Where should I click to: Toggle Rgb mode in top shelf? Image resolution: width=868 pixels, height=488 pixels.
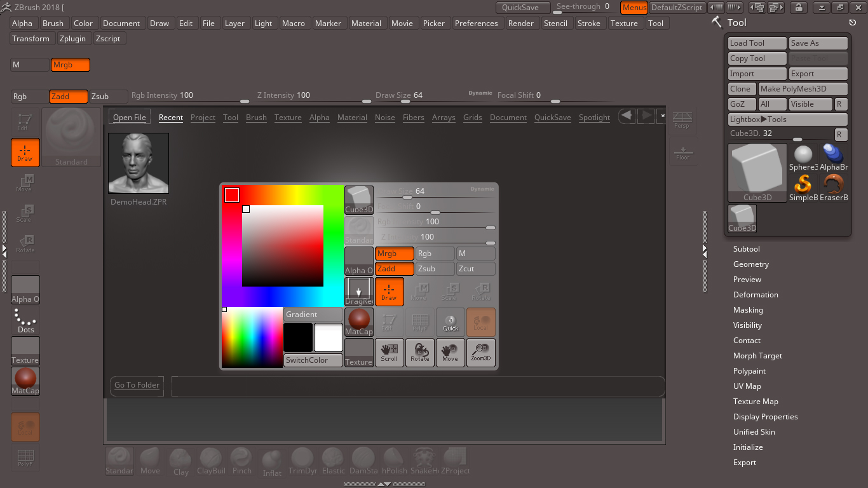coord(30,97)
